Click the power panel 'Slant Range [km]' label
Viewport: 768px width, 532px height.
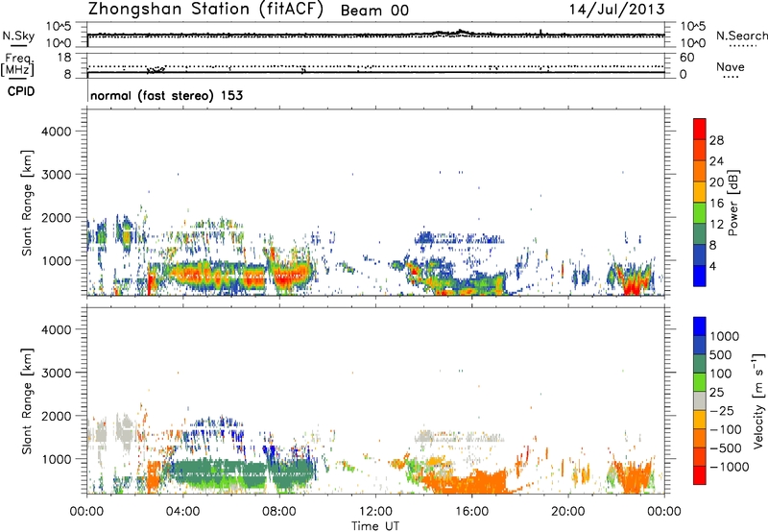click(27, 203)
